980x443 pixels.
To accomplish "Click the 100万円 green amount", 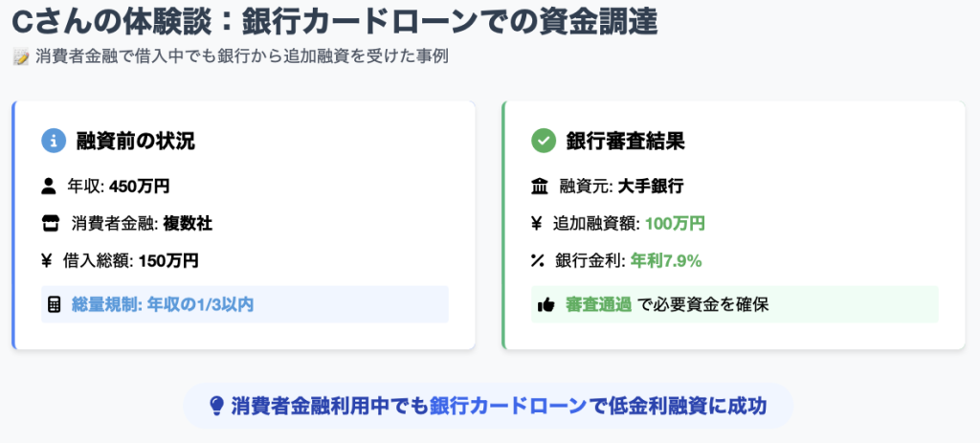I will pos(675,223).
